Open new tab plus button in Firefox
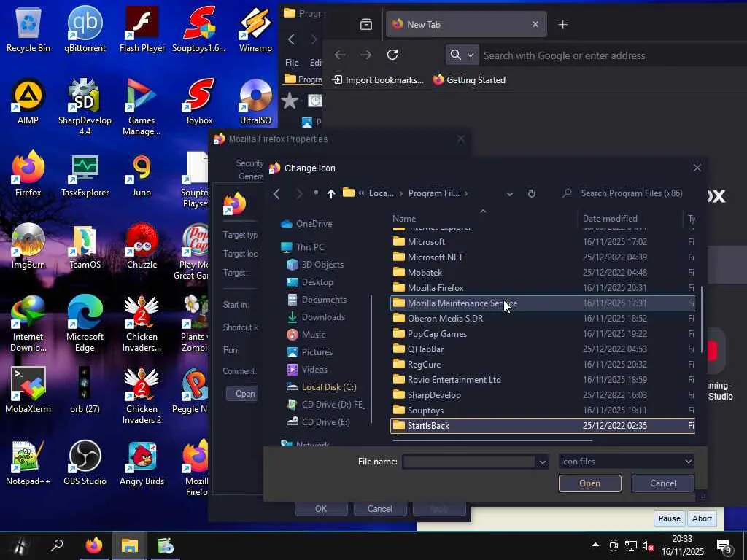Viewport: 747px width, 560px height. tap(562, 24)
